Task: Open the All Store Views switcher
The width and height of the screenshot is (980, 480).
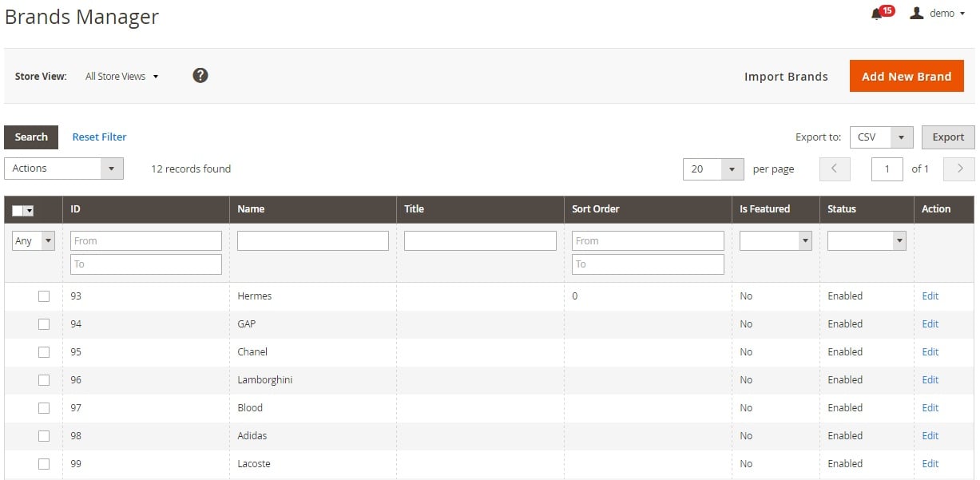Action: pyautogui.click(x=122, y=77)
